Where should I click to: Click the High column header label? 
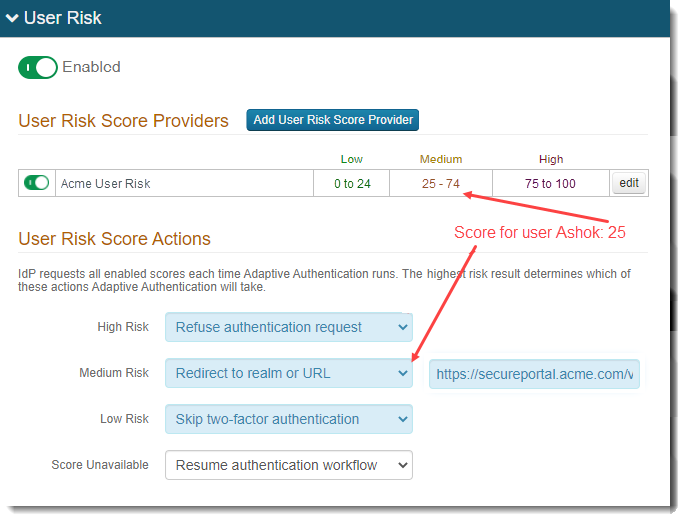click(550, 159)
